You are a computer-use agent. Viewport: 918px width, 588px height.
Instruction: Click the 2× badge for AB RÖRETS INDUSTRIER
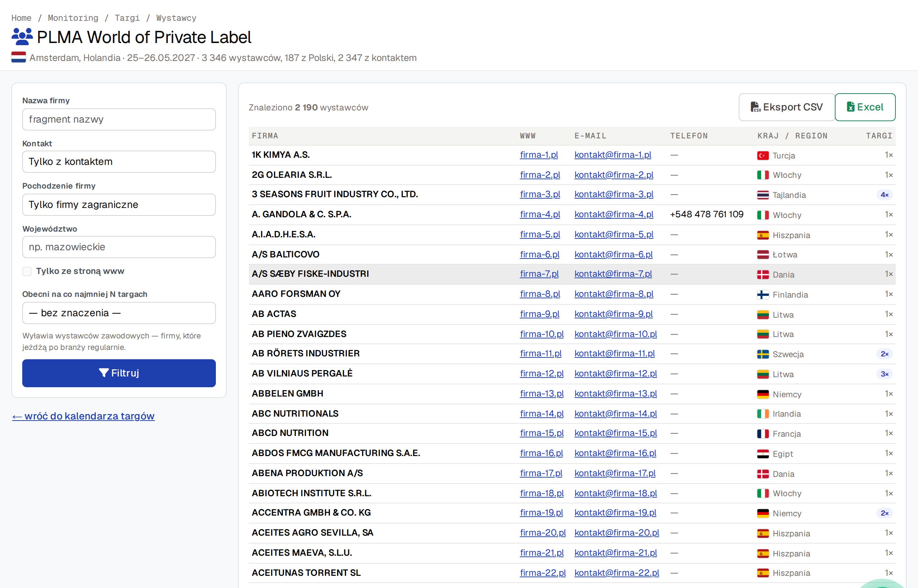(x=884, y=354)
